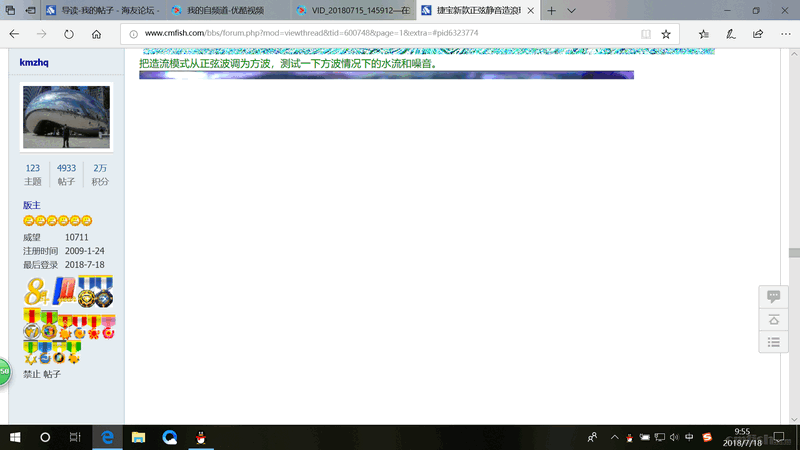Toggle the 中 input language indicator
This screenshot has width=800, height=450.
[689, 437]
